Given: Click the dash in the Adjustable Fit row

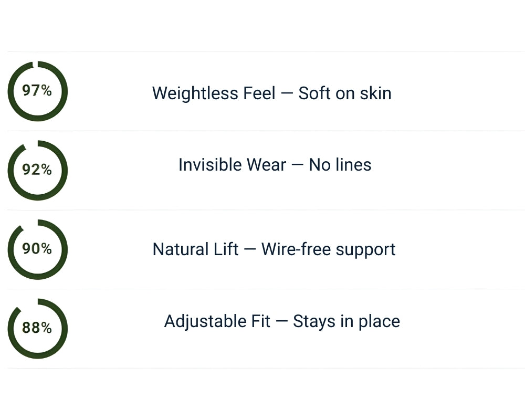Looking at the screenshot, I should [x=281, y=321].
